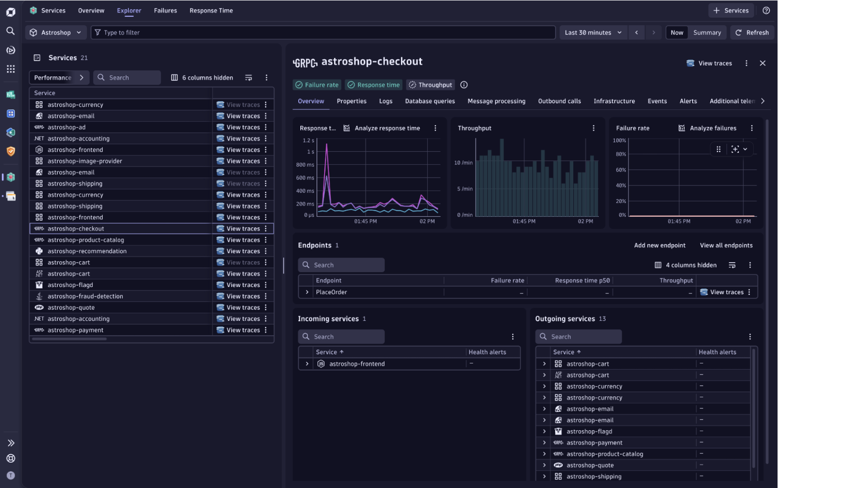
Task: Open the app launcher grid icon
Action: [11, 69]
